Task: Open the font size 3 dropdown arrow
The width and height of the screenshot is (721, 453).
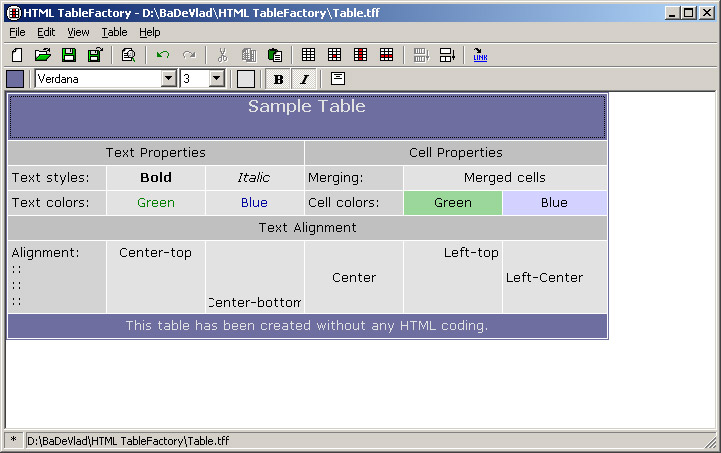Action: [x=216, y=79]
